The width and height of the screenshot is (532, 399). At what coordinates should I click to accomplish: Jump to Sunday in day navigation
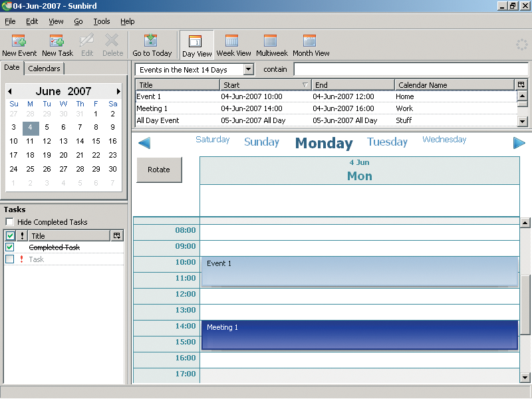point(261,142)
